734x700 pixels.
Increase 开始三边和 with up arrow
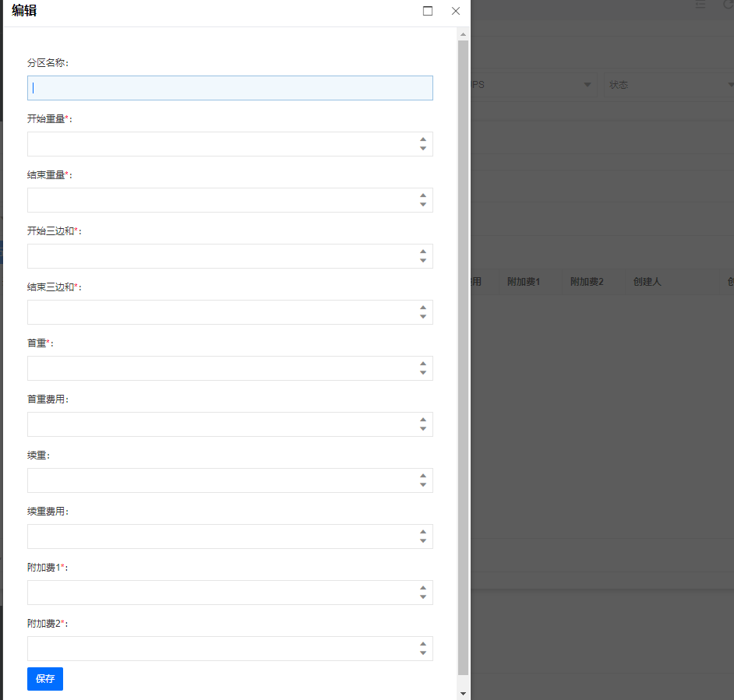coord(423,252)
